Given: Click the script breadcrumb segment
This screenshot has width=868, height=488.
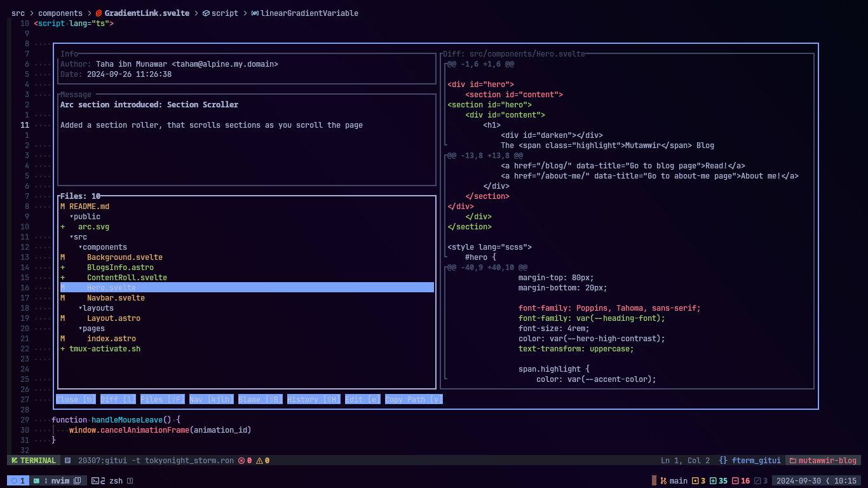Looking at the screenshot, I should [225, 13].
